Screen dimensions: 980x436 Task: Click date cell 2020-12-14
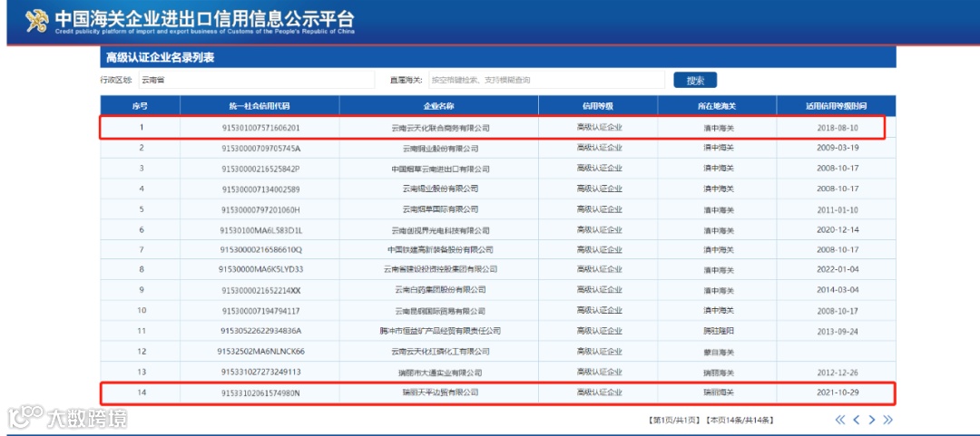pyautogui.click(x=838, y=230)
